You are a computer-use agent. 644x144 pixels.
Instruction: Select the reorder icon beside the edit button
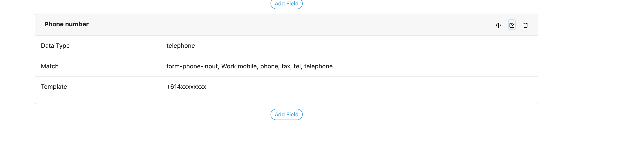coord(498,25)
